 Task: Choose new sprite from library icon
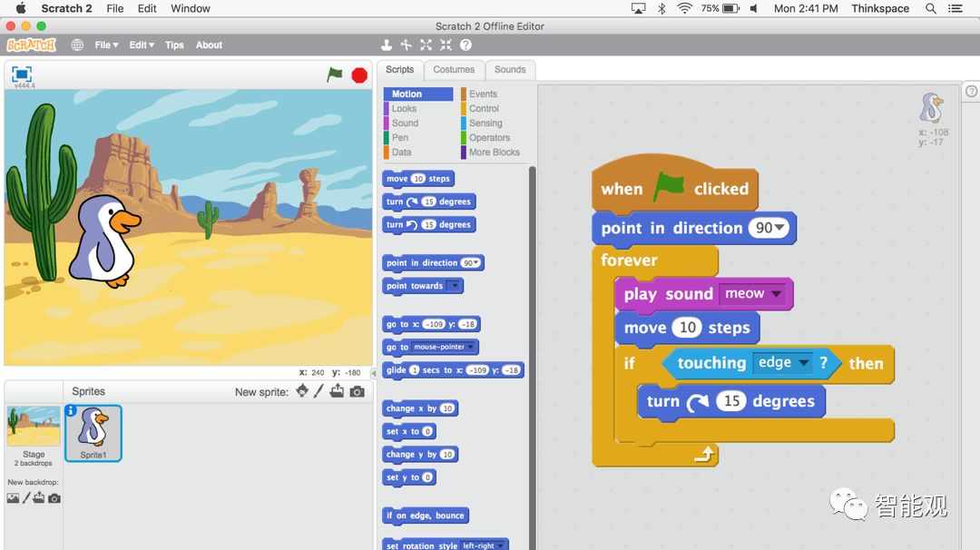click(x=301, y=391)
